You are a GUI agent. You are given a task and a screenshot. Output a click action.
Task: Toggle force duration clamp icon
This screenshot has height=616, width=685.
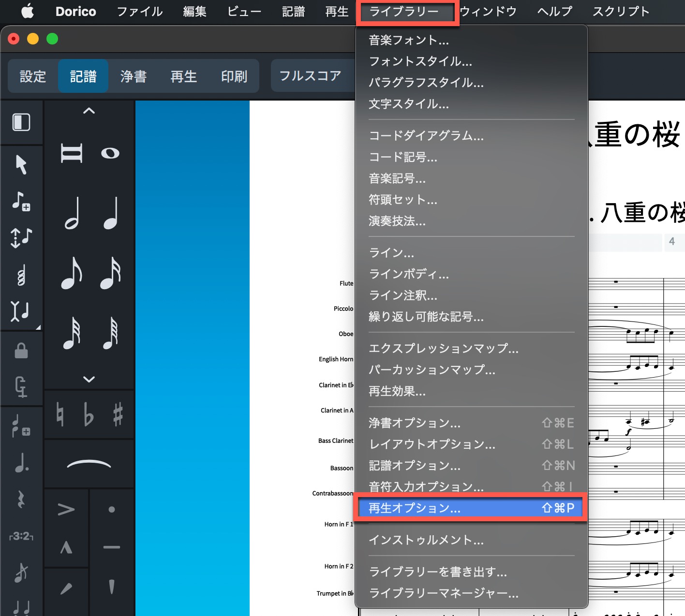tap(21, 386)
